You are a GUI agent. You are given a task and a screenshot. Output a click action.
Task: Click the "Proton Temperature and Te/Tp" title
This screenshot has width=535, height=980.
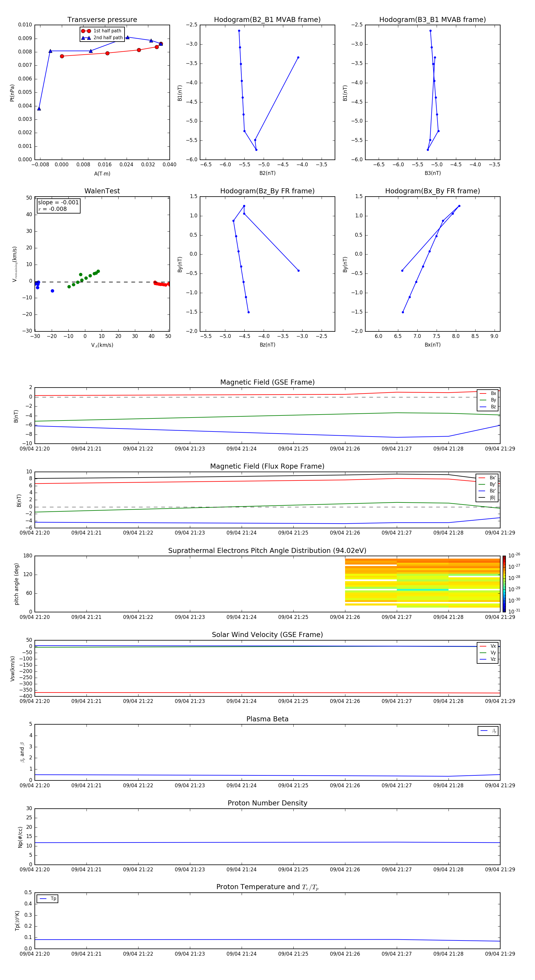(x=267, y=887)
